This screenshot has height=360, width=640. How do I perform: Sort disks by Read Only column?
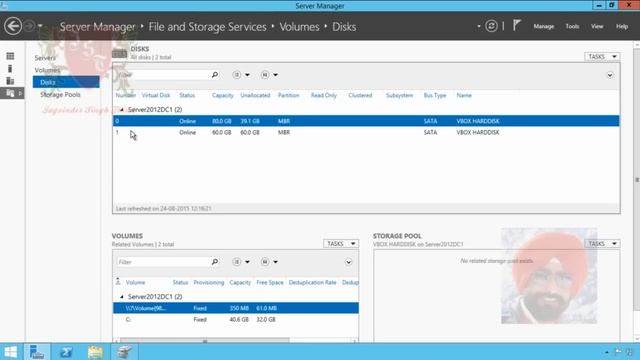click(324, 96)
